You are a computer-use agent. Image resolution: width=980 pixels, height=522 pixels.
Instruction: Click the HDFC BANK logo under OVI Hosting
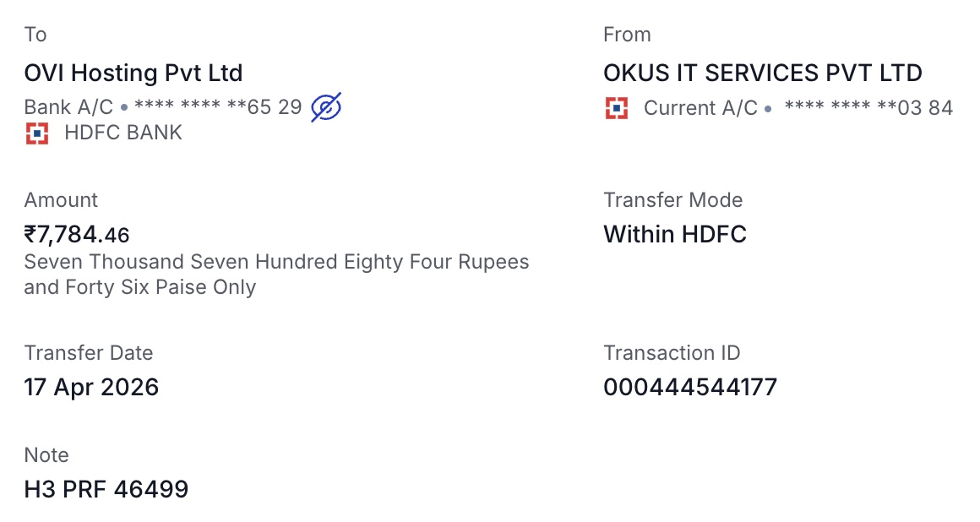(36, 133)
